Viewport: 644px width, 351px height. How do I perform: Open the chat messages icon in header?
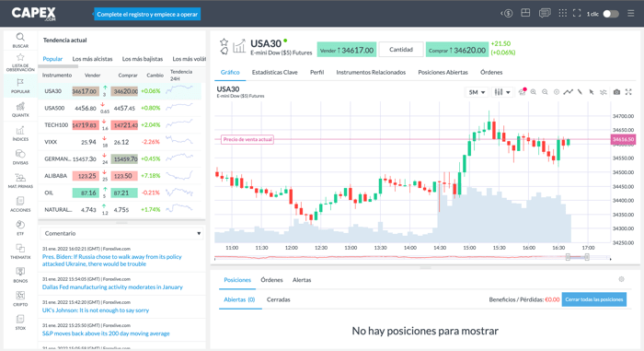[545, 13]
